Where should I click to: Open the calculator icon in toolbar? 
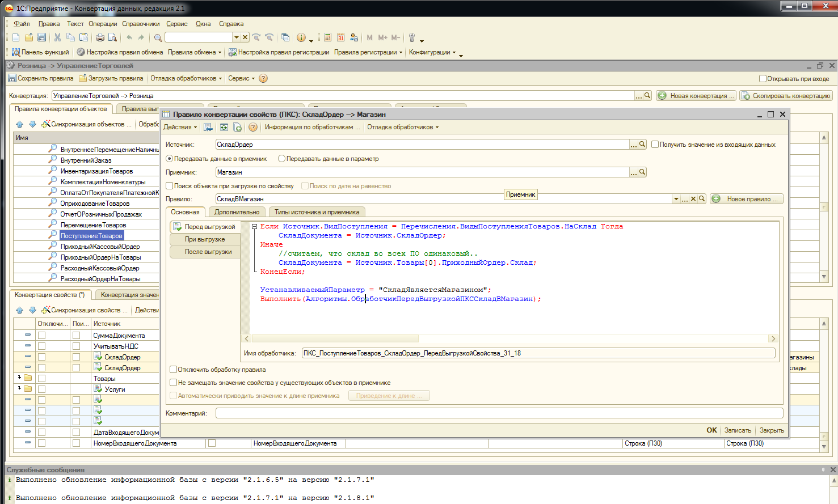[x=327, y=37]
